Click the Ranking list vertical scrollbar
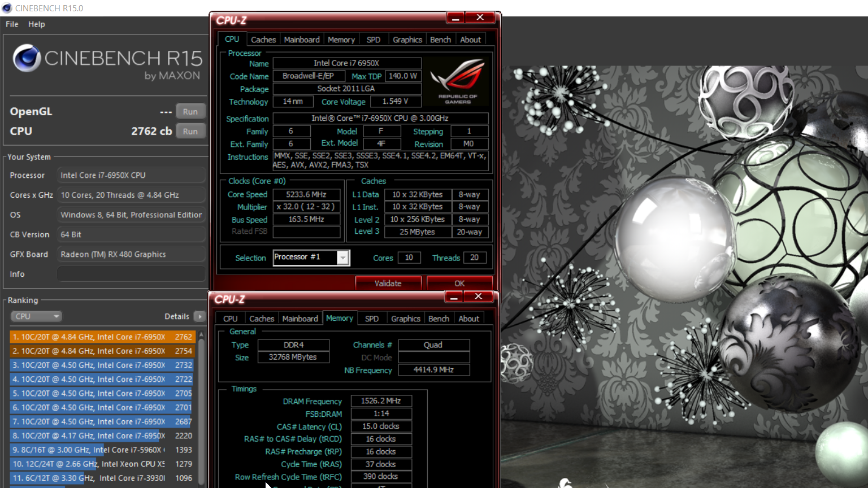Screen dimensions: 868x488 pos(202,409)
